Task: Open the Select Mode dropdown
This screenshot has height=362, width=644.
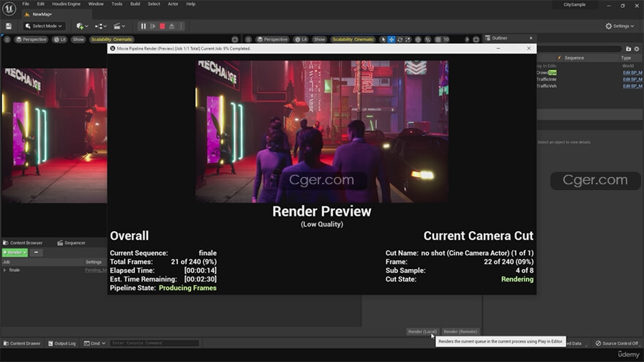Action: (x=44, y=26)
